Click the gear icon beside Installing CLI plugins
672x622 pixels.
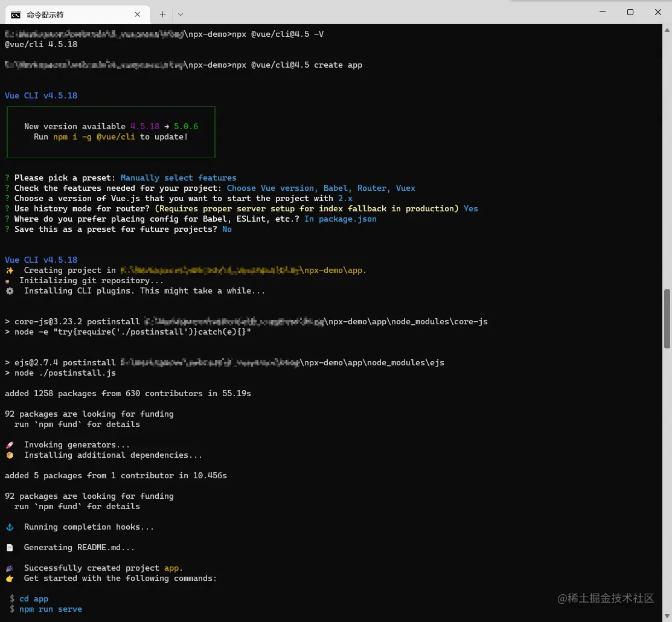click(10, 291)
